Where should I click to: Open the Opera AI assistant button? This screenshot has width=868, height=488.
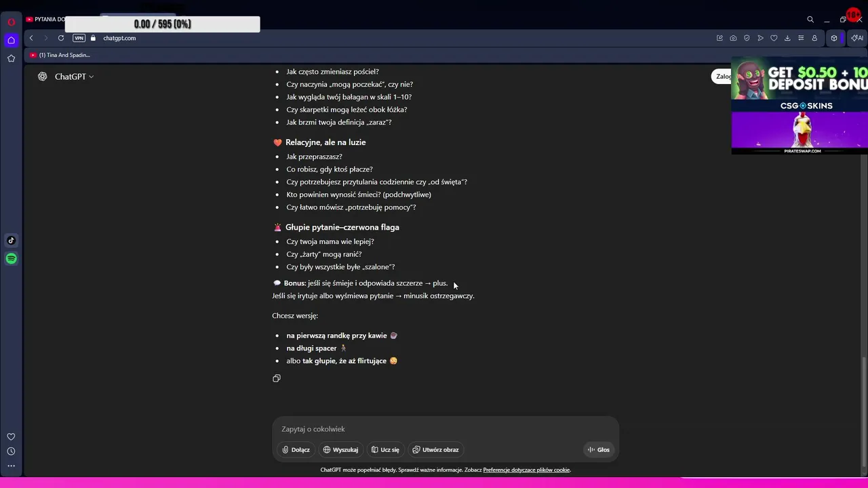pos(856,38)
